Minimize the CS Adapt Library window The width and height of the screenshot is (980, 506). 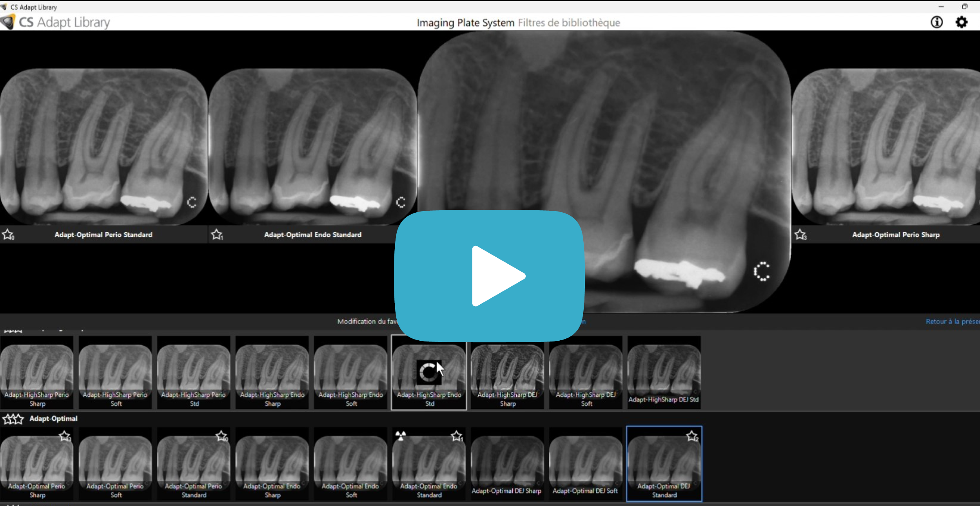point(941,7)
